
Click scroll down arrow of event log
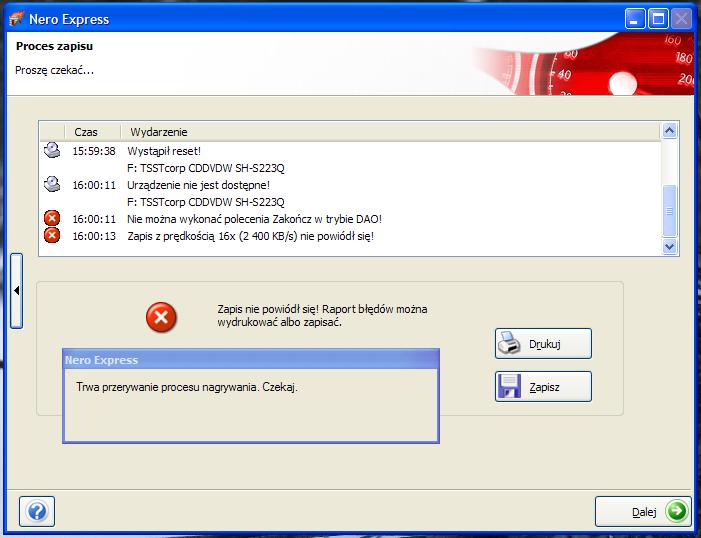click(x=669, y=246)
